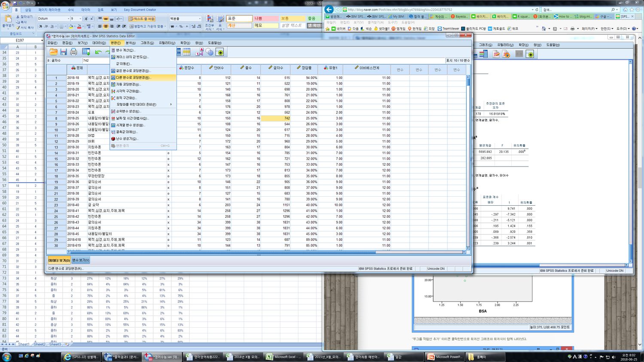Image resolution: width=644 pixels, height=362 pixels.
Task: Click the browser search field (검색)
Action: tap(576, 9)
